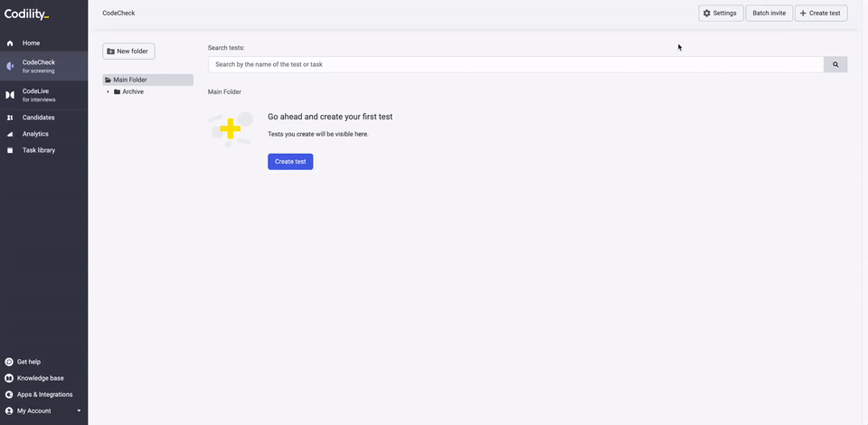Open the Knowledge base book icon
Image resolution: width=868 pixels, height=425 pixels.
pyautogui.click(x=9, y=379)
